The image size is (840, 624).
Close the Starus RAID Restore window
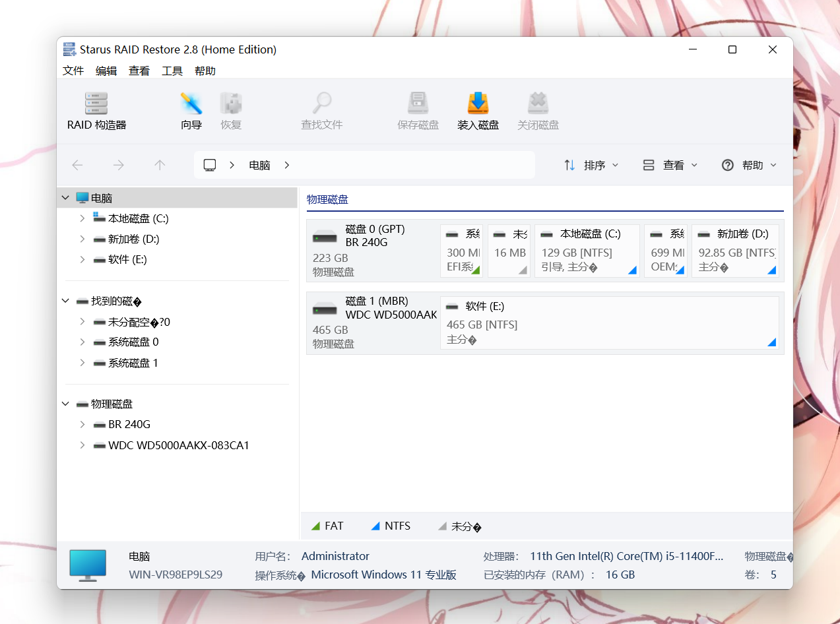click(x=772, y=49)
